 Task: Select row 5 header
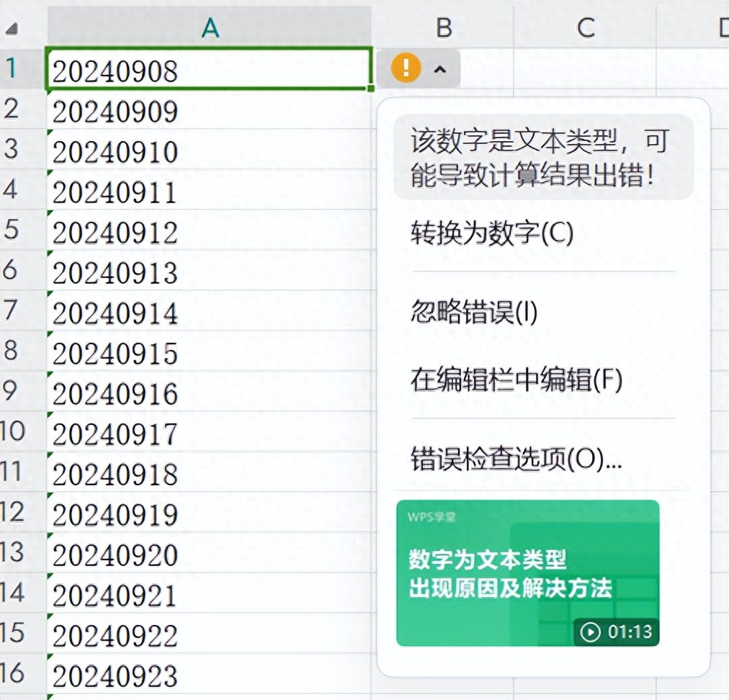pos(23,229)
